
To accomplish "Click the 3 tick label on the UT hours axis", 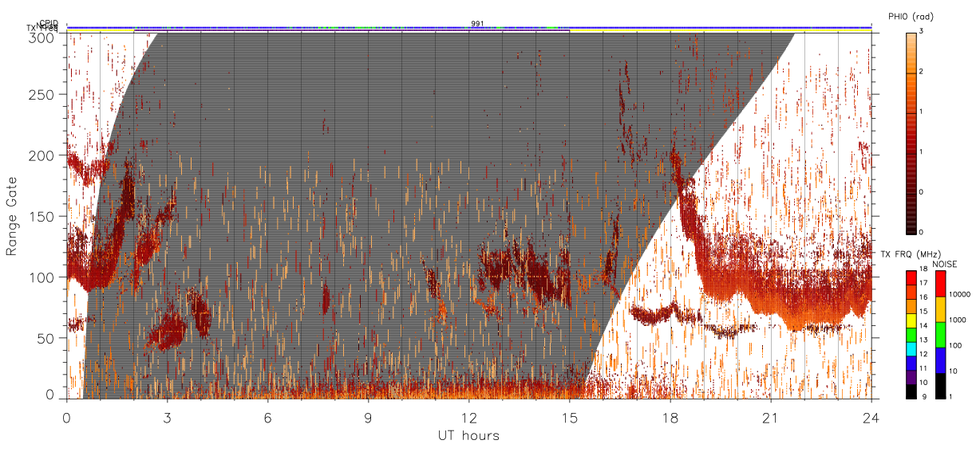I will click(168, 417).
